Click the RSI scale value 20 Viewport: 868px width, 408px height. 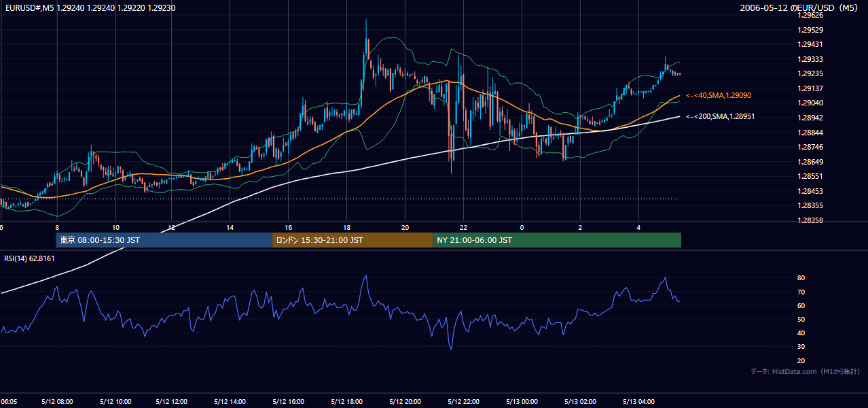pos(801,360)
